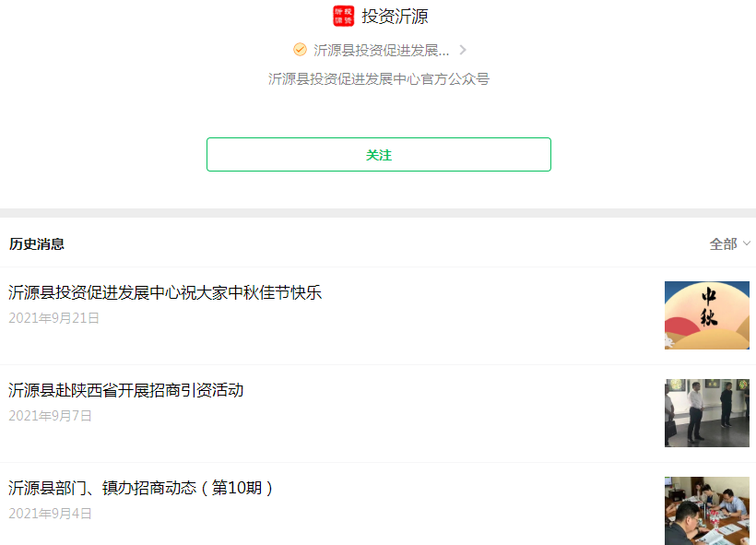Expand the chevron beside 沂源县投资促进发展
This screenshot has width=756, height=545.
pos(463,50)
